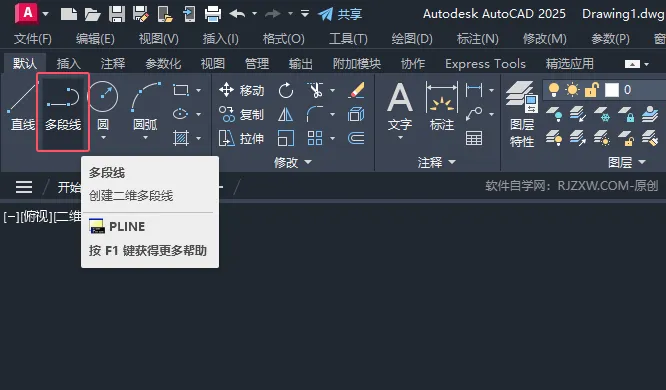The width and height of the screenshot is (666, 390).
Task: Open the AutoCAD application menu (red A logo)
Action: (x=27, y=13)
